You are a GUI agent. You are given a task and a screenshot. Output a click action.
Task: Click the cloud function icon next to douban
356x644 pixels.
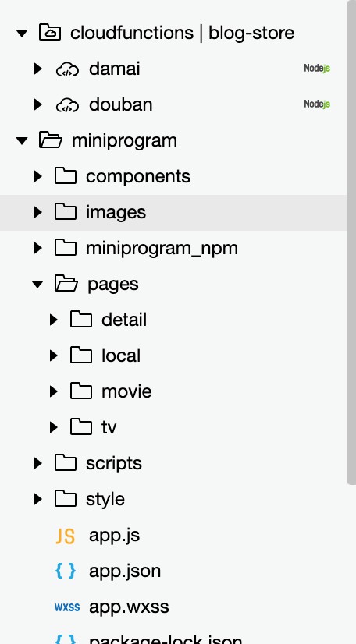pos(67,104)
